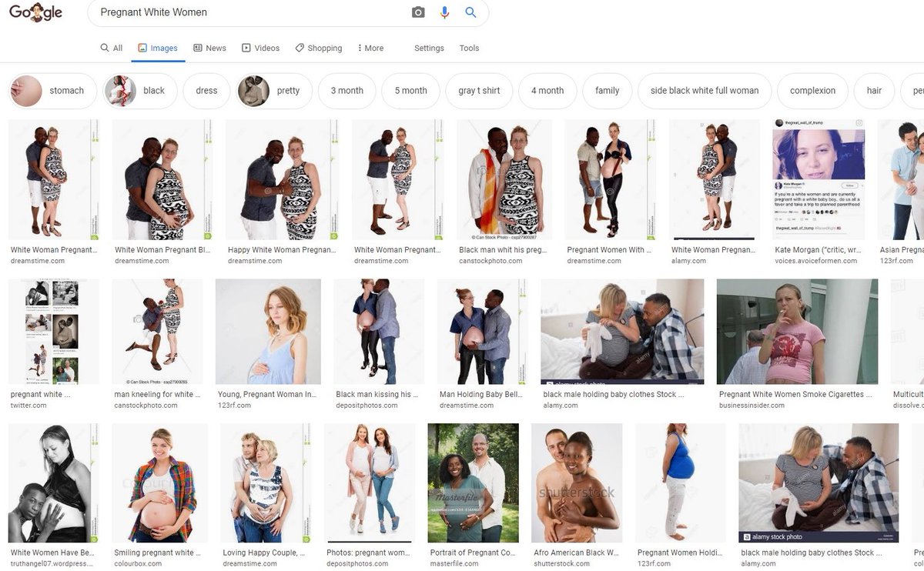This screenshot has width=924, height=571.
Task: Filter by the stomach chip
Action: 52,91
